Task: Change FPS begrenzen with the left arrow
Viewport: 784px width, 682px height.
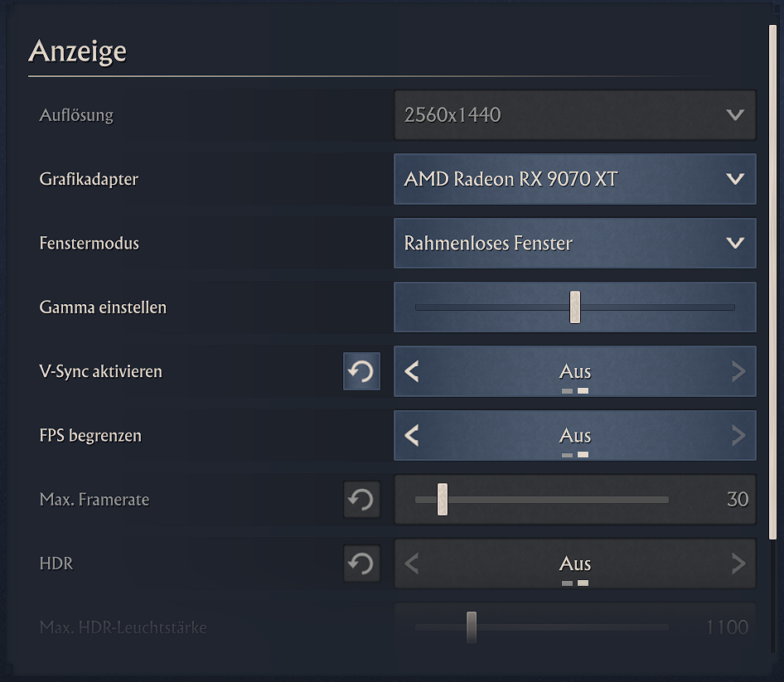Action: (x=412, y=436)
